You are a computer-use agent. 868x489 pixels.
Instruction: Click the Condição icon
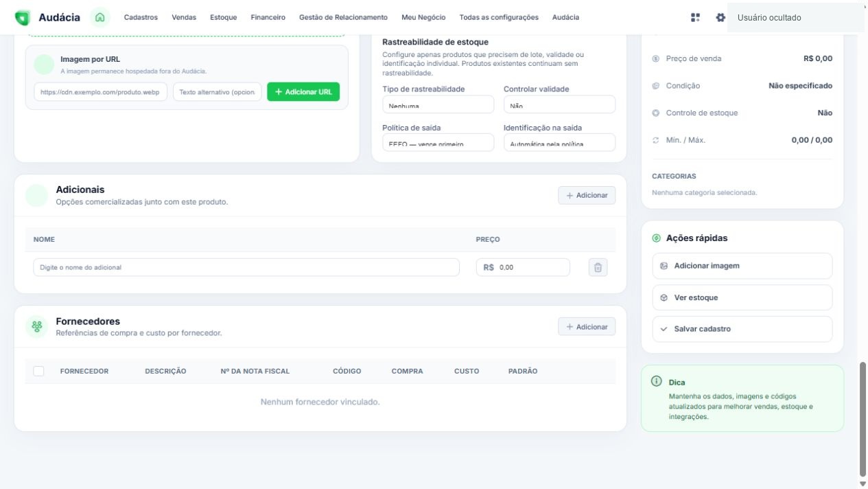[656, 86]
